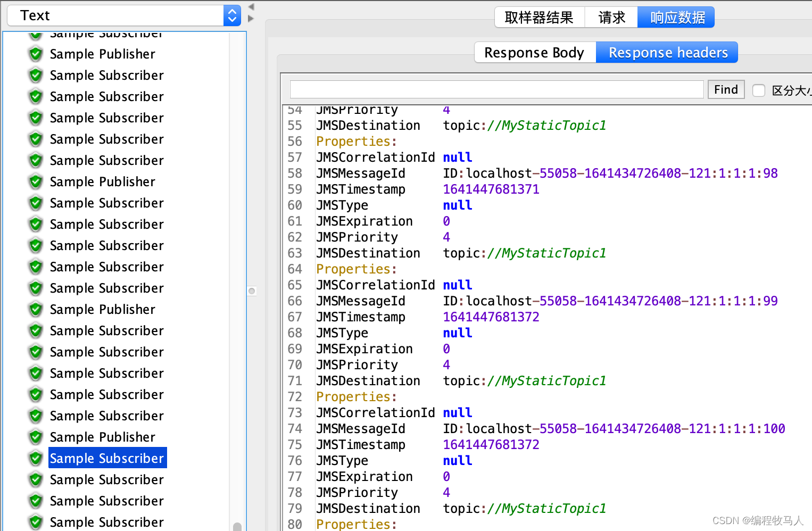Click the shield icon of the topmost Sample Publisher

coord(36,54)
